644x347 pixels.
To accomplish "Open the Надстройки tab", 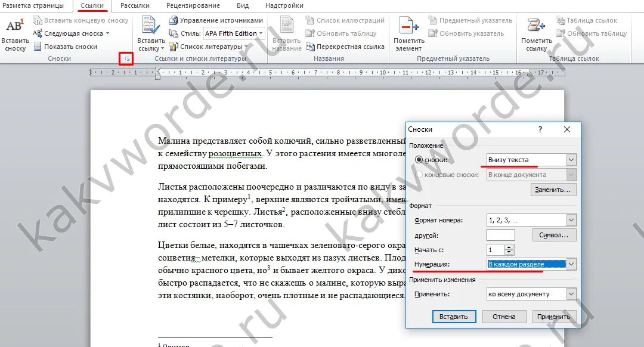I will (284, 5).
